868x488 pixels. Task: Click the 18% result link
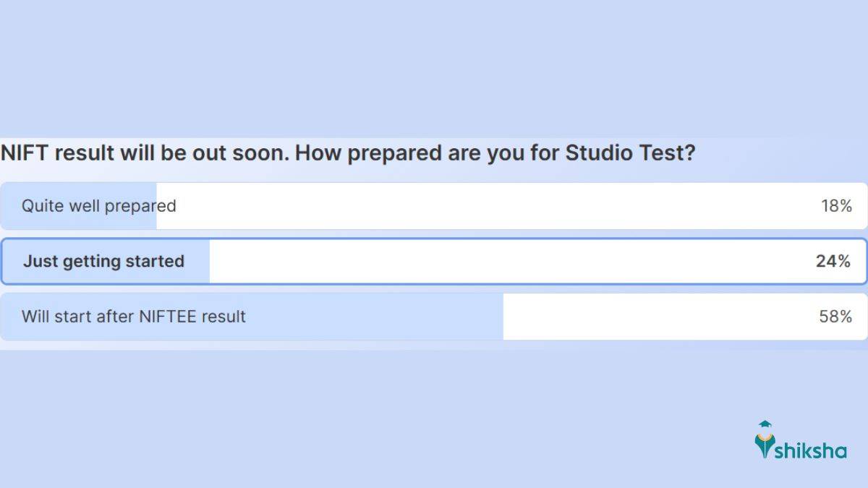838,205
